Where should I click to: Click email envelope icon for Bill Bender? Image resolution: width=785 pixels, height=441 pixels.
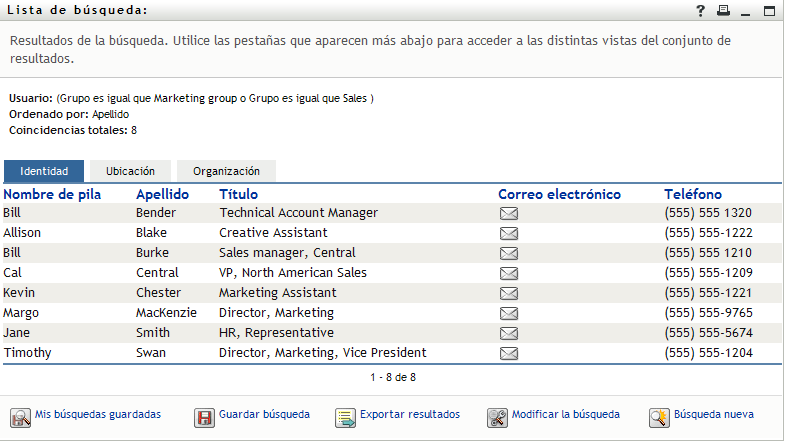point(508,213)
